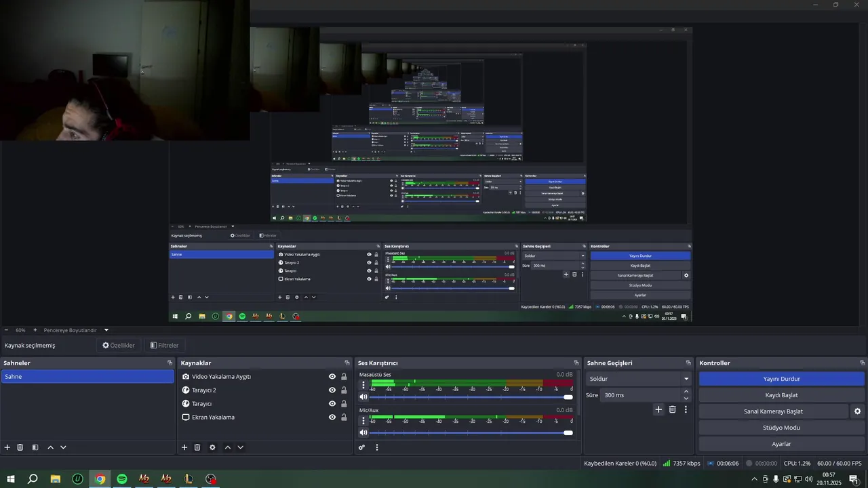Undock the Kontroller panel
868x488 pixels.
(x=863, y=363)
